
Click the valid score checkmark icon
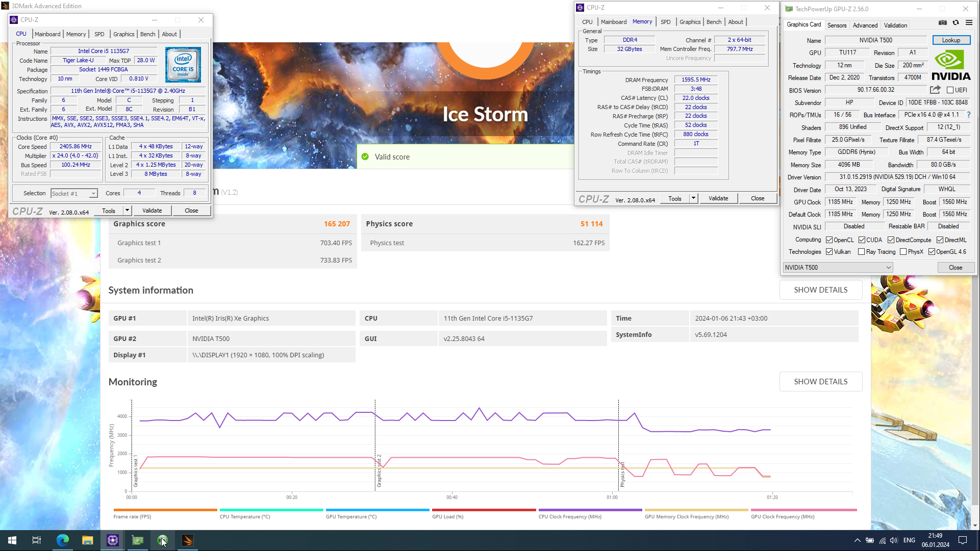coord(365,156)
